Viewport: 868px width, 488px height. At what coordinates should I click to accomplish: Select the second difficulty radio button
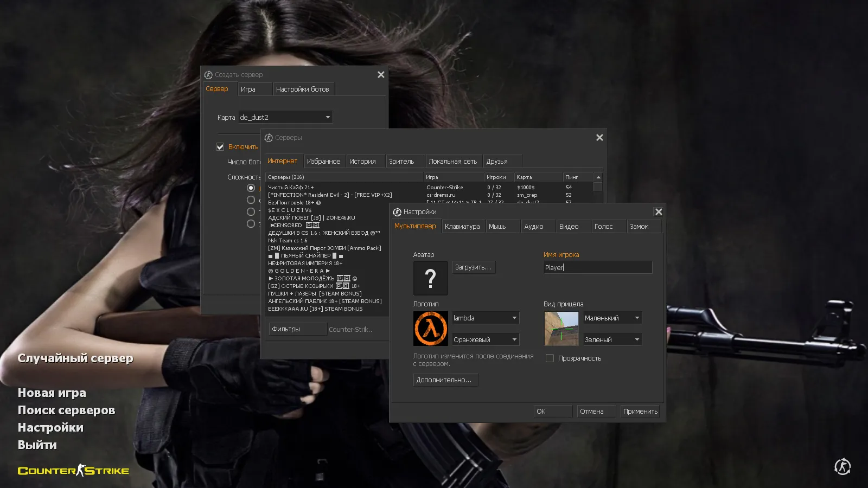(251, 200)
